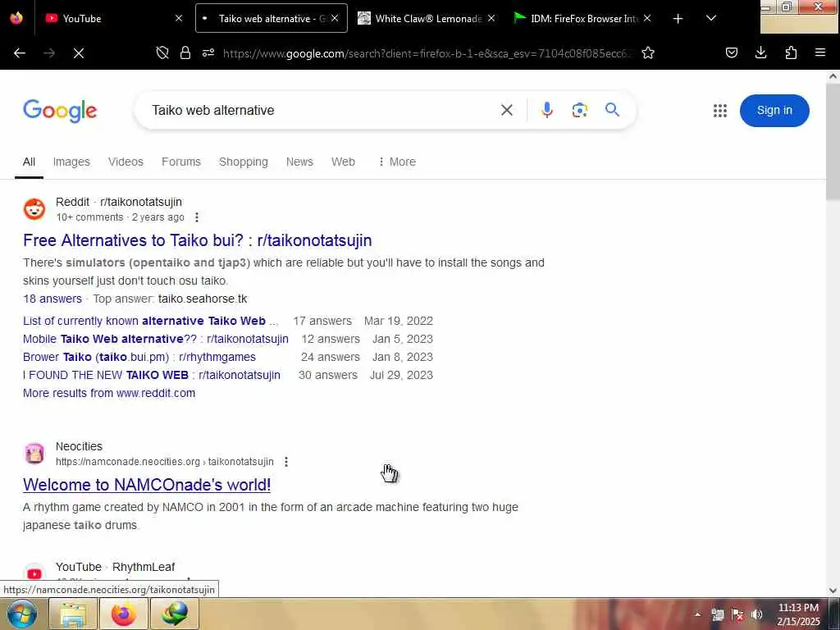Open Action Center flag tray icon
The image size is (840, 630).
(737, 614)
